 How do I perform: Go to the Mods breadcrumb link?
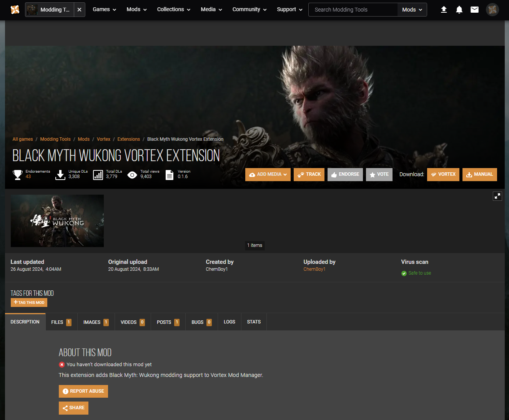point(83,139)
